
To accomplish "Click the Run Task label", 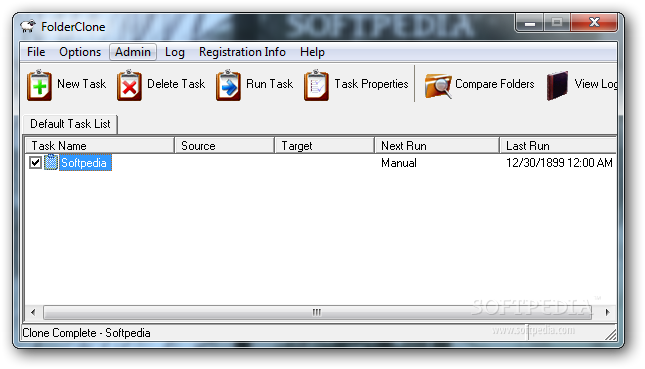I will (269, 84).
